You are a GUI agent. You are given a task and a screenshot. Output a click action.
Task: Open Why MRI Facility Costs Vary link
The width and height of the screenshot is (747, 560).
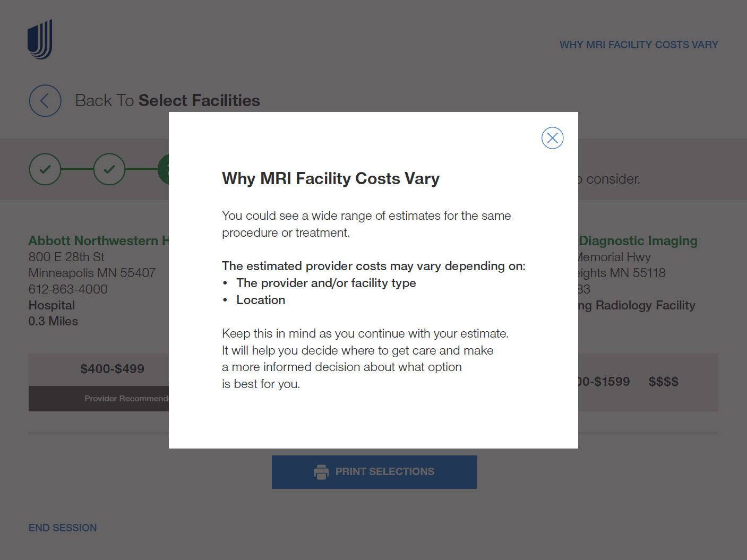coord(639,45)
